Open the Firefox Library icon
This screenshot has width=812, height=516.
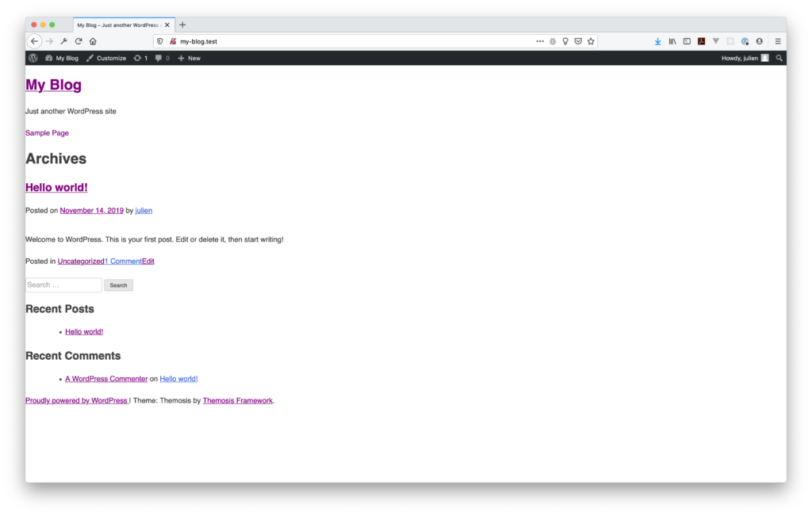click(x=672, y=40)
